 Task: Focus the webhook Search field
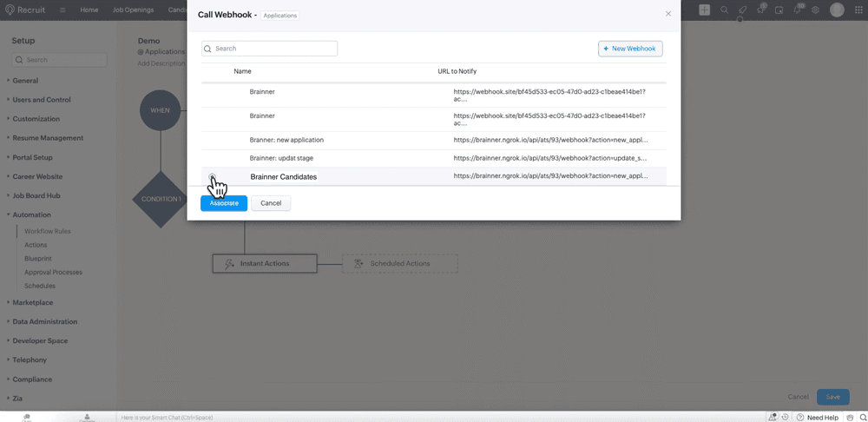point(270,49)
